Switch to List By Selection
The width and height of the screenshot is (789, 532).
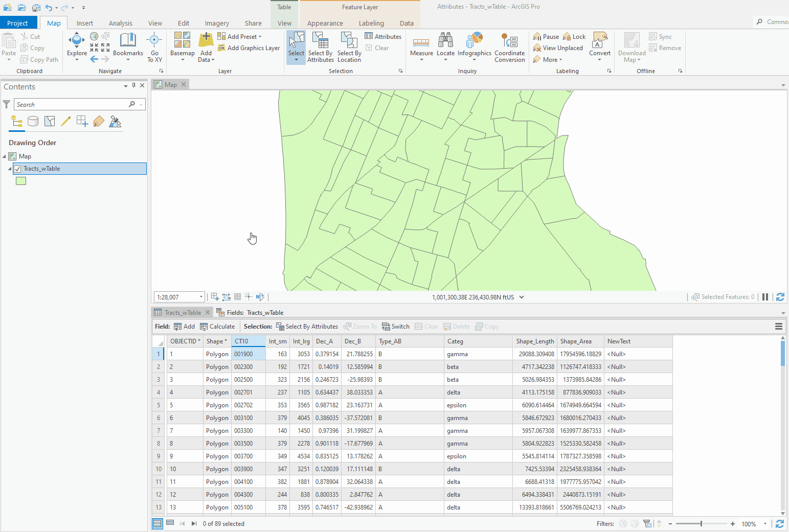click(50, 121)
